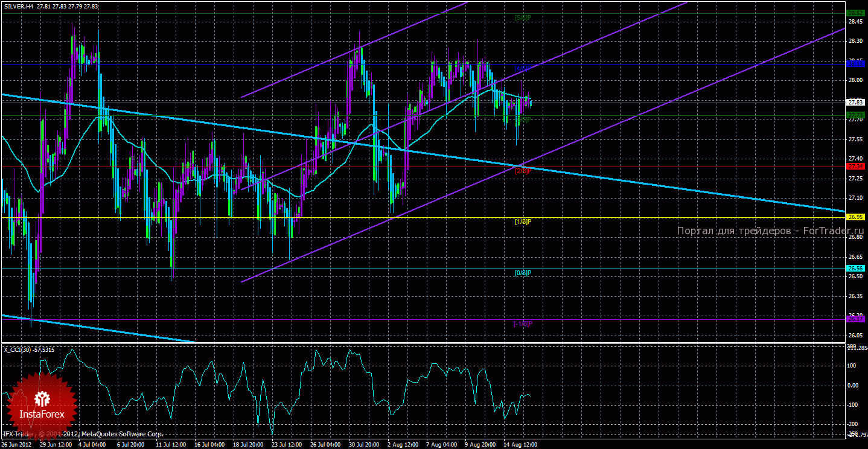Click the 26 Jun 2012 date marker
The height and width of the screenshot is (449, 868).
tap(17, 444)
